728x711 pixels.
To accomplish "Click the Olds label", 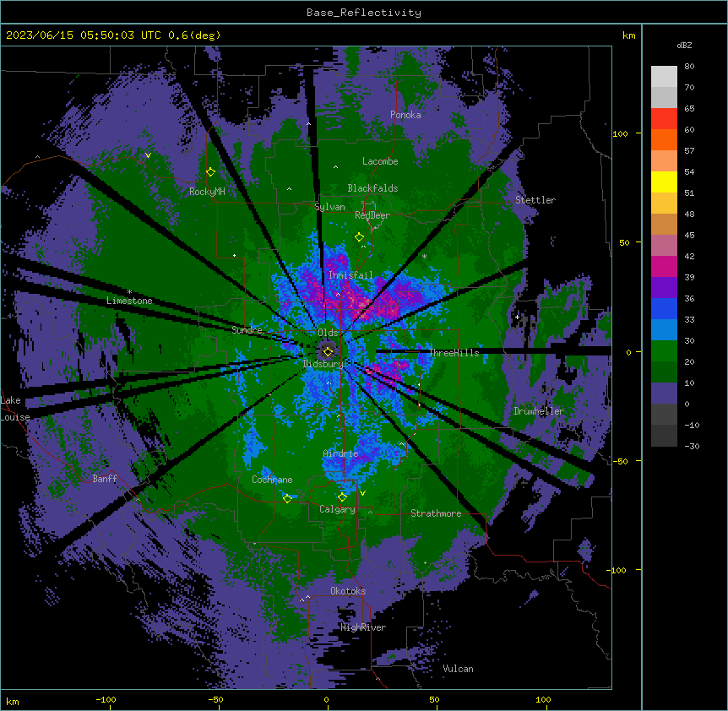I will 328,333.
